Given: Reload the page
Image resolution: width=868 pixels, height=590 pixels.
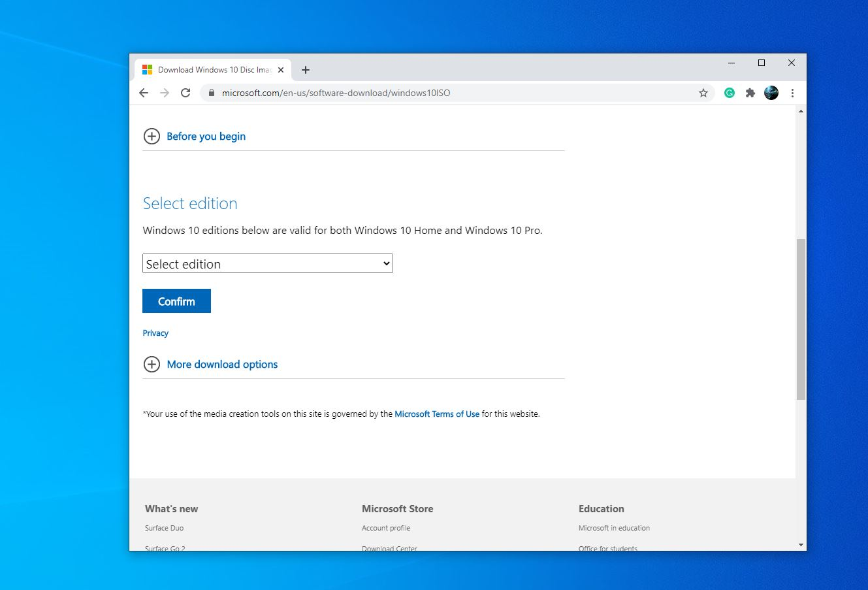Looking at the screenshot, I should point(185,93).
